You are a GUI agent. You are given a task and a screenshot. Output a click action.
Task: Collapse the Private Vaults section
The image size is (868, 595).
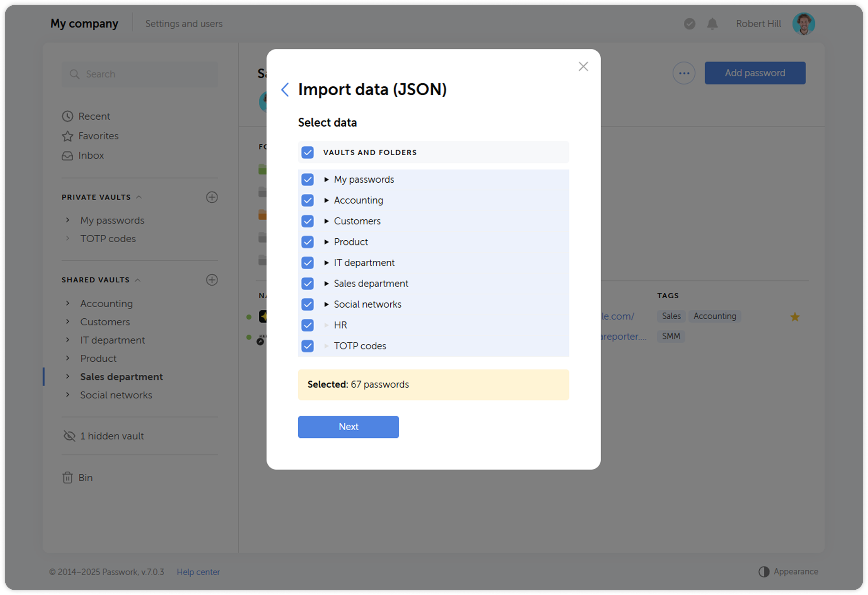click(139, 197)
